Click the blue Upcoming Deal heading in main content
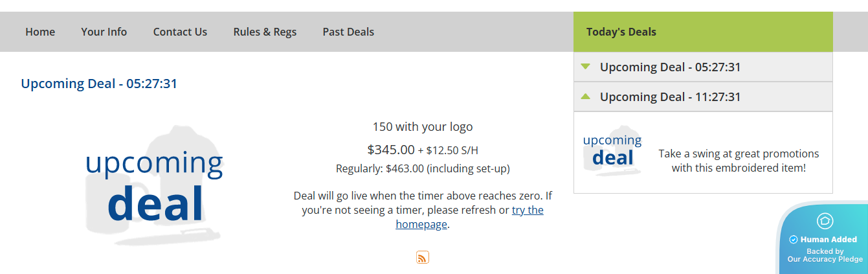 [x=99, y=84]
